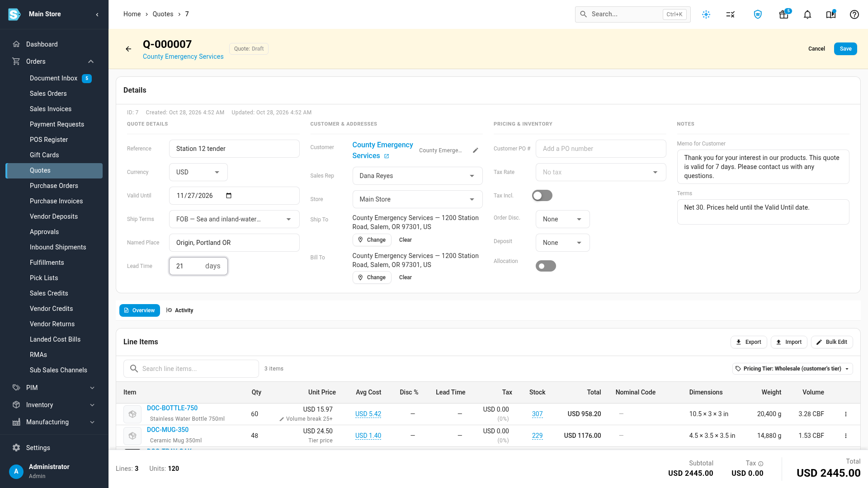
Task: Click the Save button
Action: pyautogui.click(x=845, y=49)
